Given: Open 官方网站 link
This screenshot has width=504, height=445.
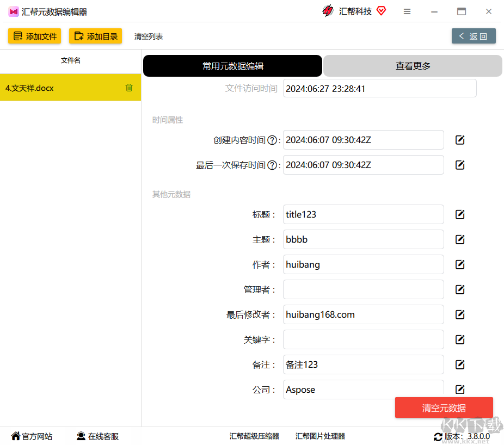Looking at the screenshot, I should coord(32,436).
